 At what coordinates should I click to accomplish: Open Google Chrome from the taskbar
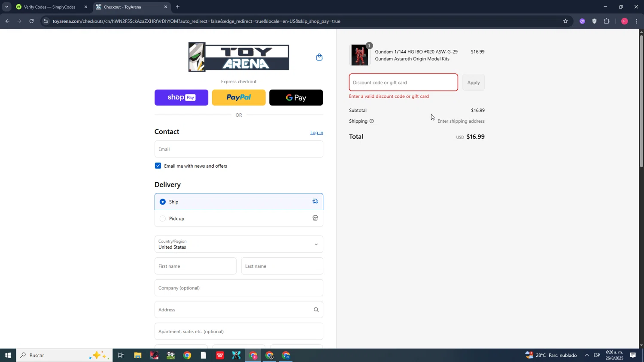[x=187, y=355]
